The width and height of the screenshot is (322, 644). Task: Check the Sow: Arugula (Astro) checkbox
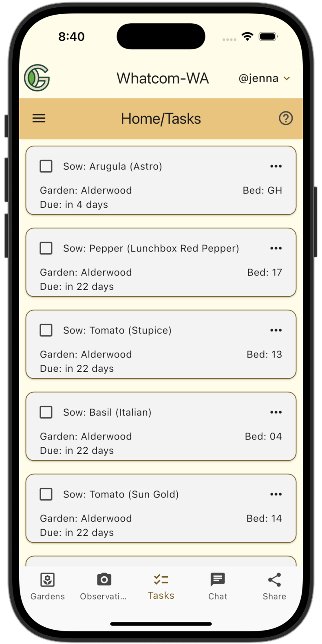pyautogui.click(x=46, y=167)
